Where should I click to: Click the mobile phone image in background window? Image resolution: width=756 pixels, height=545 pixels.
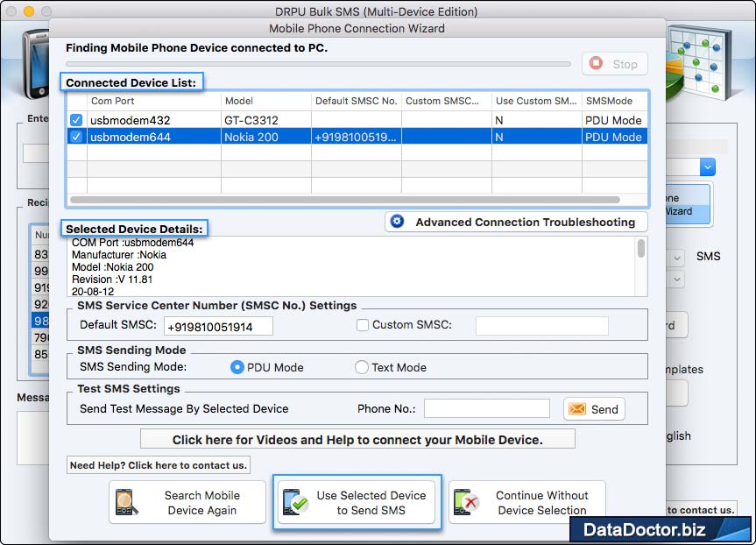(37, 64)
